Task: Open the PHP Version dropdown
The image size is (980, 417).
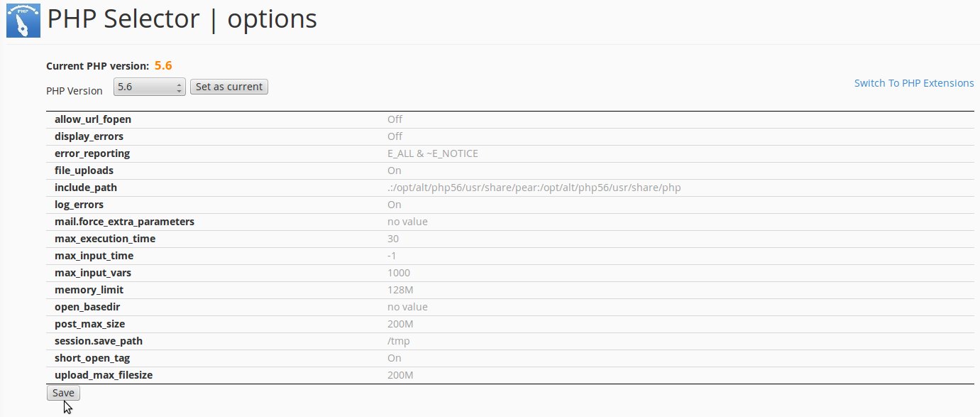Action: tap(150, 87)
